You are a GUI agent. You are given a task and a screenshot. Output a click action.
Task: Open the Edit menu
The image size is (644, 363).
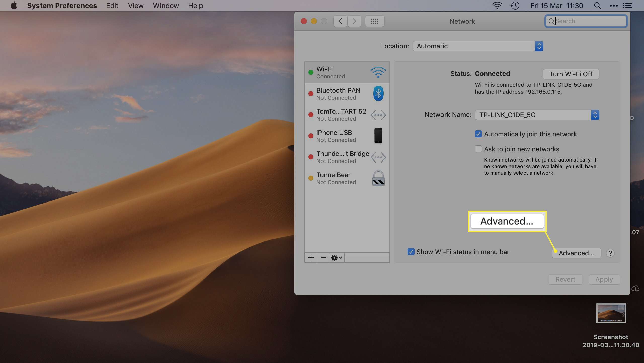[112, 6]
